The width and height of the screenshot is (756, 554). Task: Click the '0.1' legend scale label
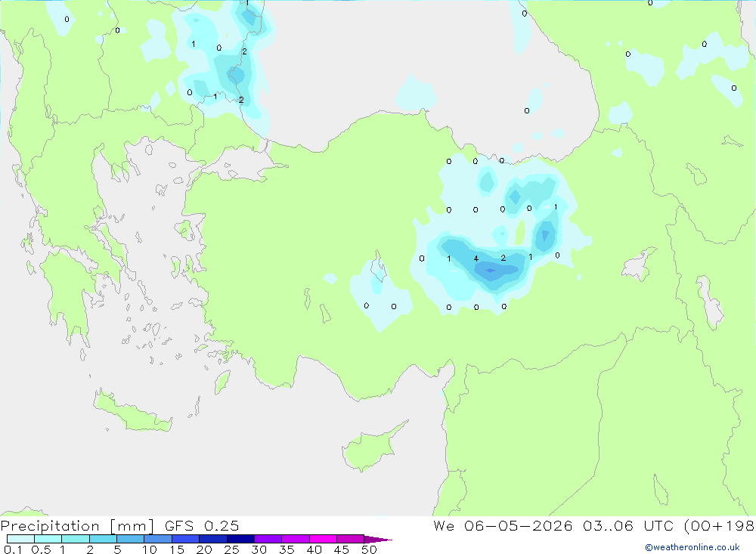click(13, 549)
